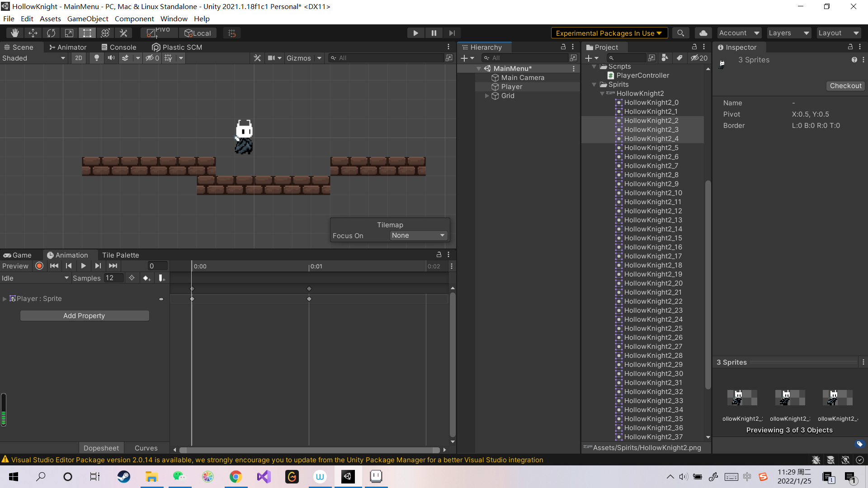Switch to the Game tab
This screenshot has width=868, height=488.
point(18,255)
